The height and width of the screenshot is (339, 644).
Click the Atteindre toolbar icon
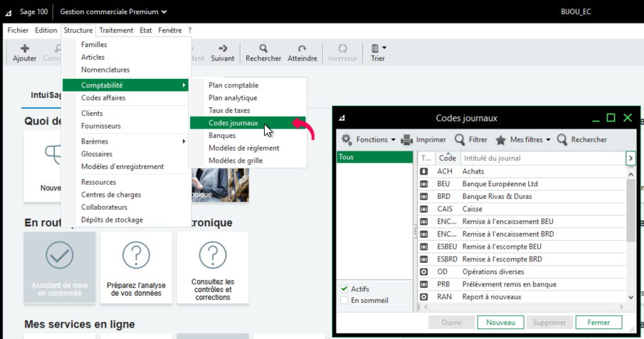pos(302,48)
